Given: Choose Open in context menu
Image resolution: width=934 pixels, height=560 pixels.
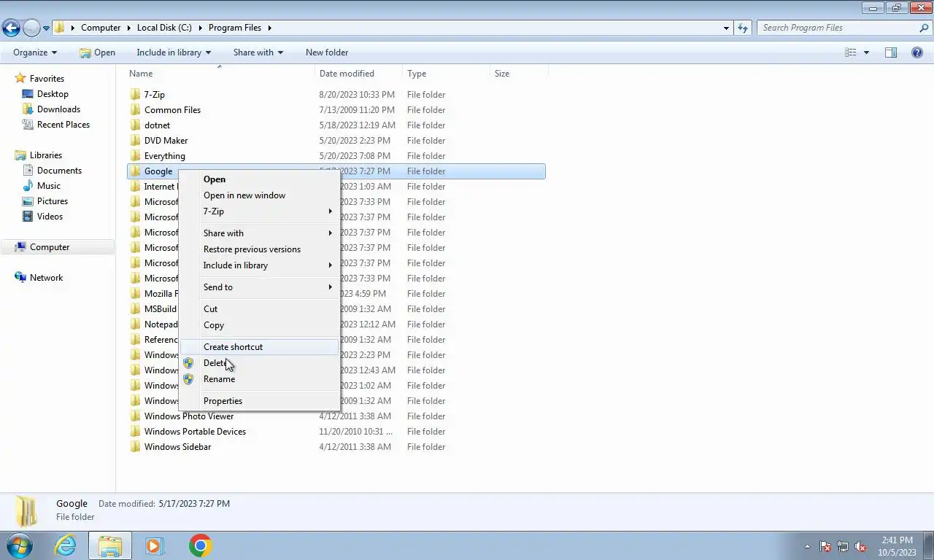Looking at the screenshot, I should [260, 179].
